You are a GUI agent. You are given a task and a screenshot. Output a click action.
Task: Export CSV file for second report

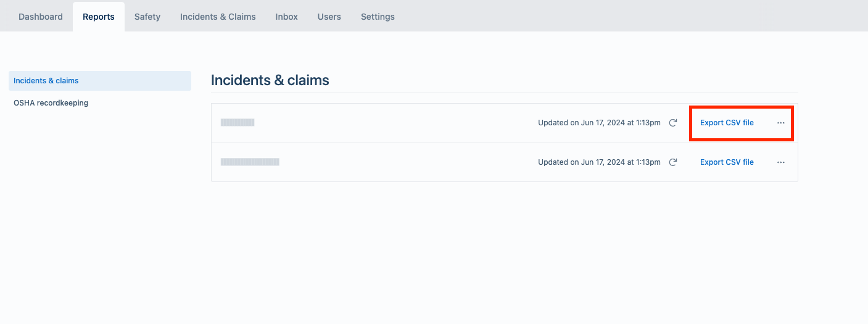(x=727, y=162)
